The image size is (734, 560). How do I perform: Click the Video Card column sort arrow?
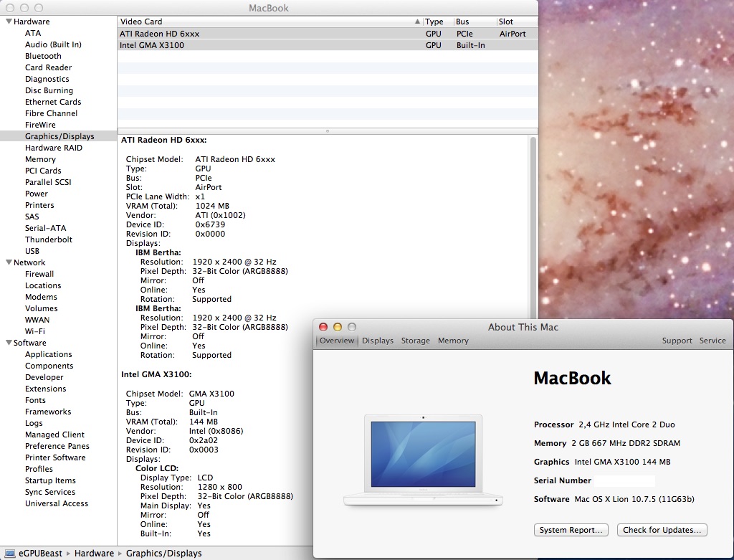[x=417, y=22]
